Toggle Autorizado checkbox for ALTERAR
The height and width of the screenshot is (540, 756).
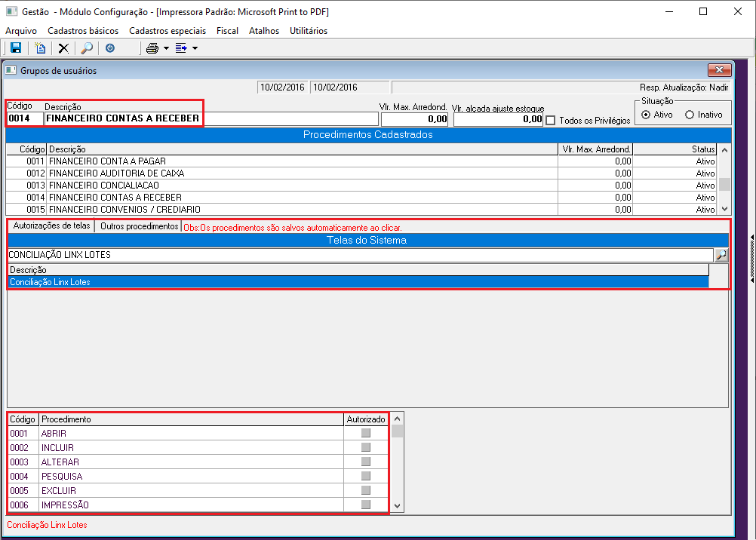click(x=366, y=462)
